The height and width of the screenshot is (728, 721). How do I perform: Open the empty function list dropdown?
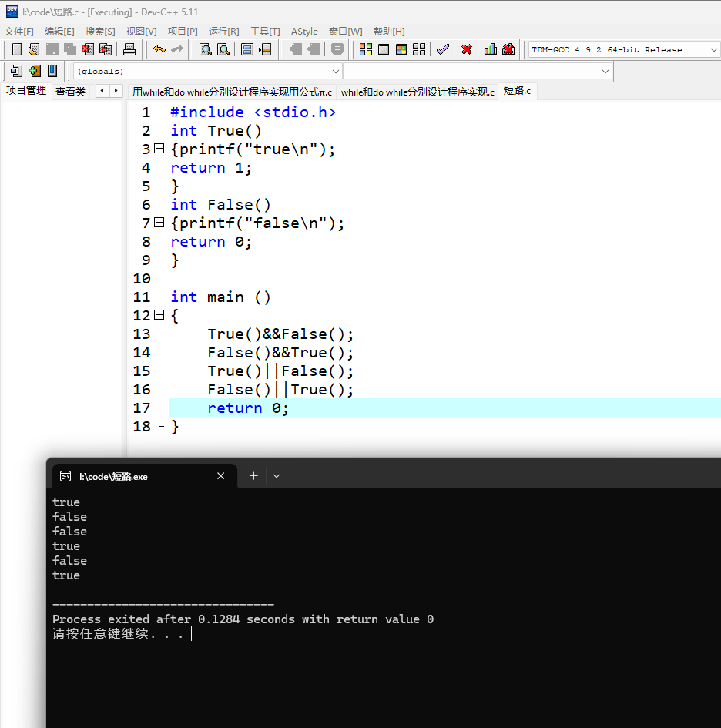(605, 72)
